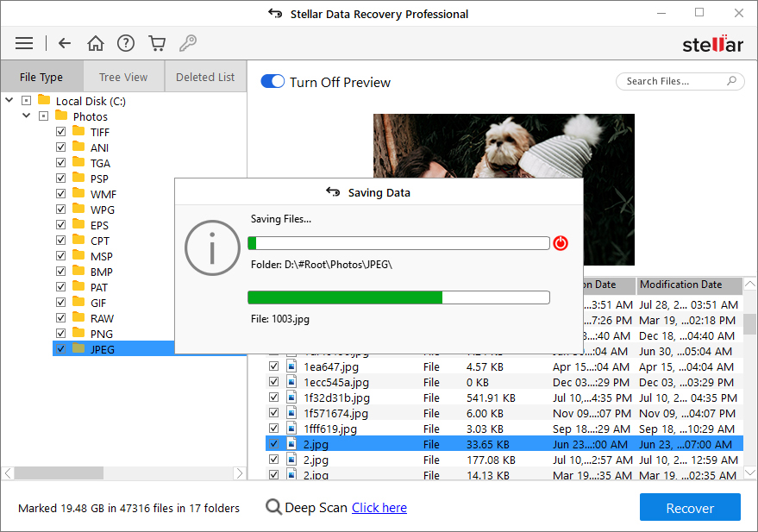
Task: Click the tree panel horizontal scrollbar
Action: 59,473
